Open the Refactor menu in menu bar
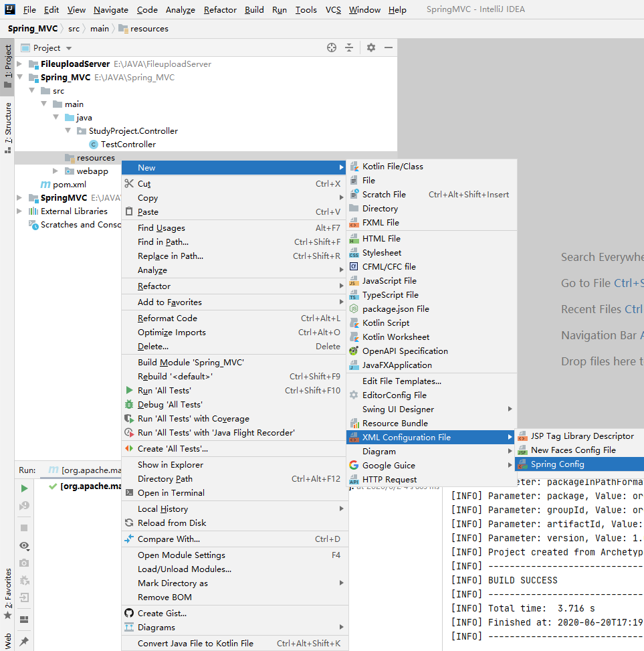This screenshot has height=651, width=644. 220,10
